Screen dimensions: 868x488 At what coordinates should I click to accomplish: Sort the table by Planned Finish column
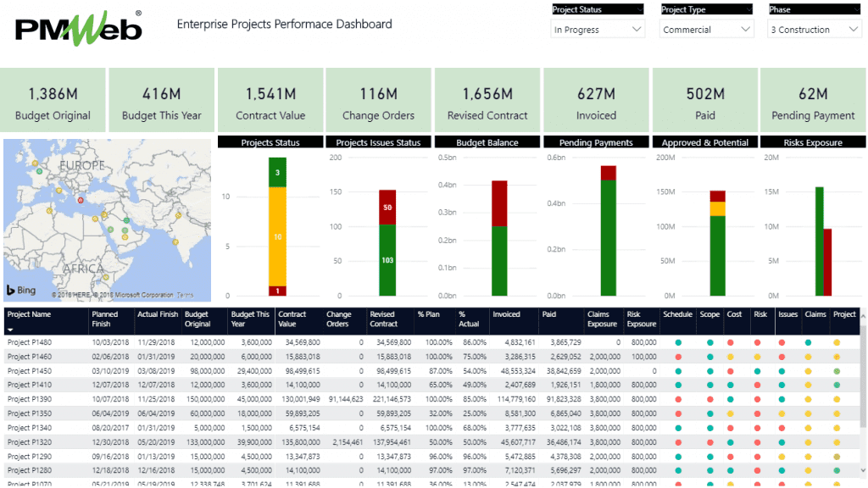point(105,319)
